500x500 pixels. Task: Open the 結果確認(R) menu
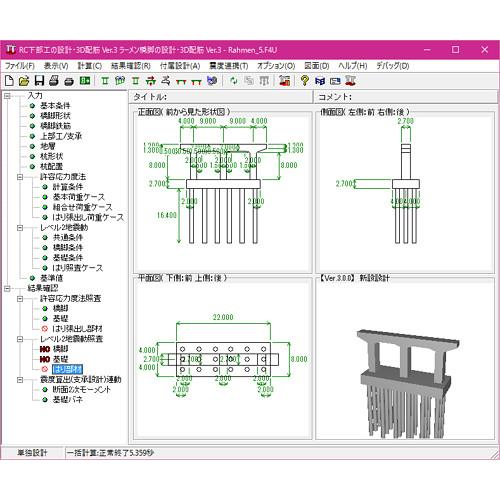[x=131, y=66]
